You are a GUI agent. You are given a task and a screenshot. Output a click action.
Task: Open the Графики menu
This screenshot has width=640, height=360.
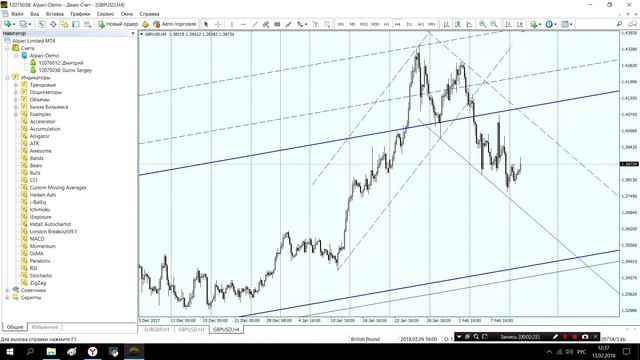tap(80, 14)
